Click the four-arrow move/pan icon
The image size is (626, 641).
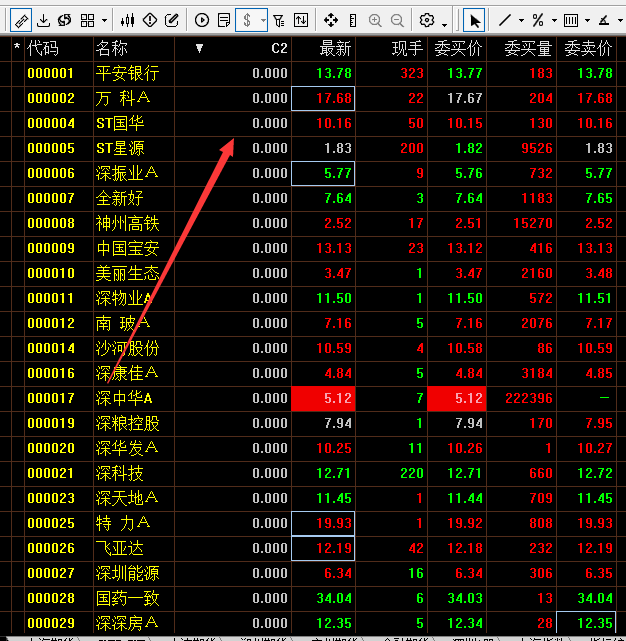click(330, 20)
